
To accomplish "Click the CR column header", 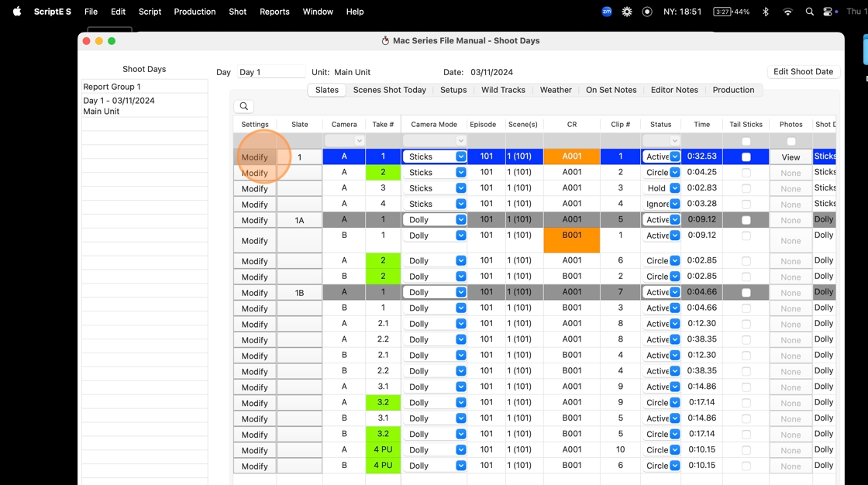I will [x=572, y=125].
